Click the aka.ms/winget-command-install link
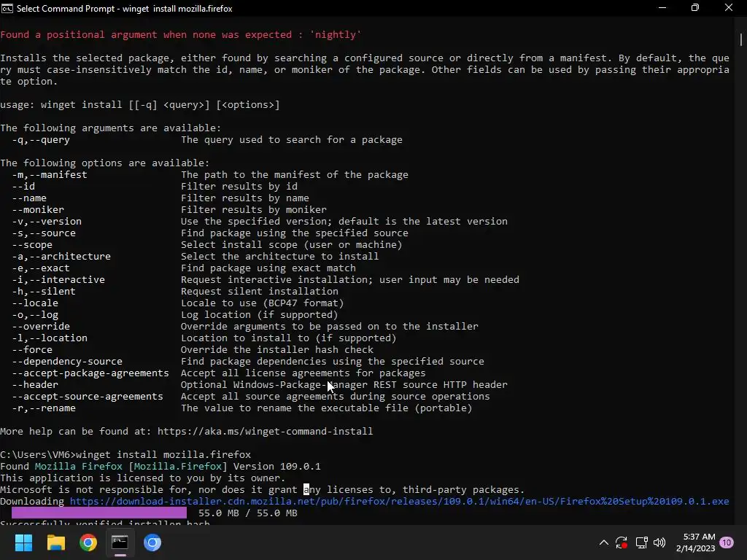747x560 pixels. [x=265, y=432]
